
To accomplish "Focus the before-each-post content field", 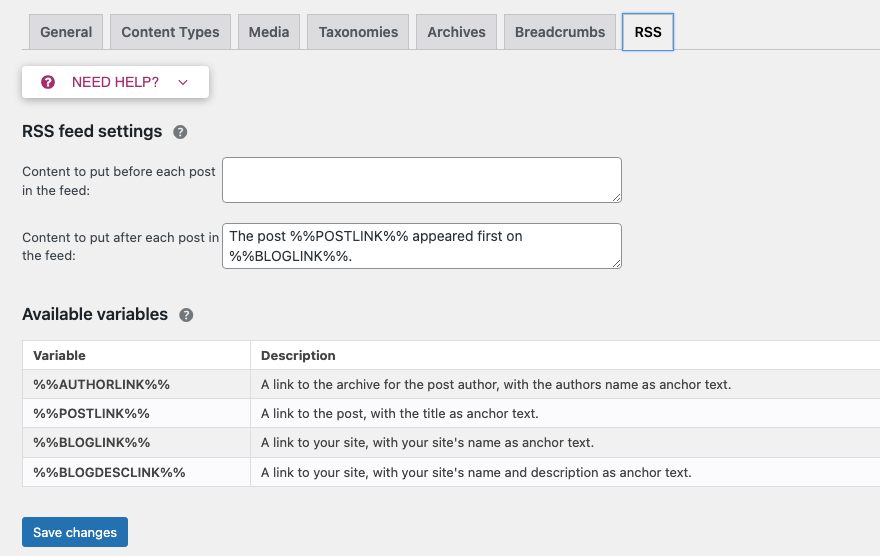I will [x=421, y=180].
